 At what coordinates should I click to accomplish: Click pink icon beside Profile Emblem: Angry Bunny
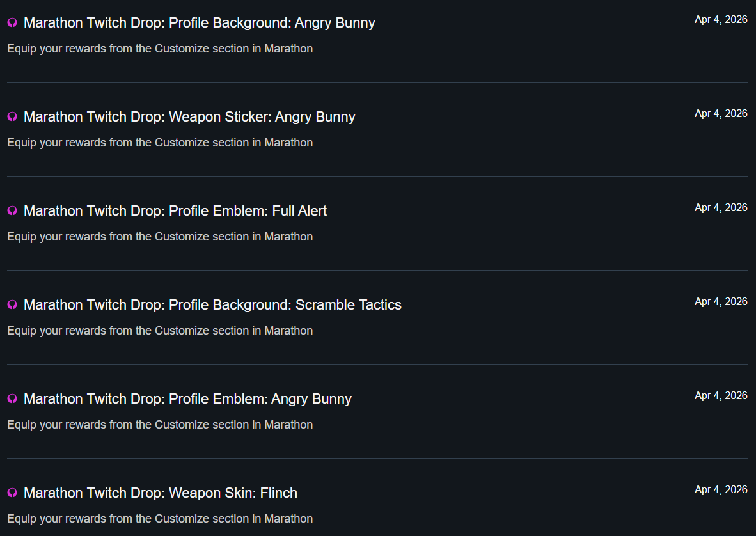click(x=12, y=399)
